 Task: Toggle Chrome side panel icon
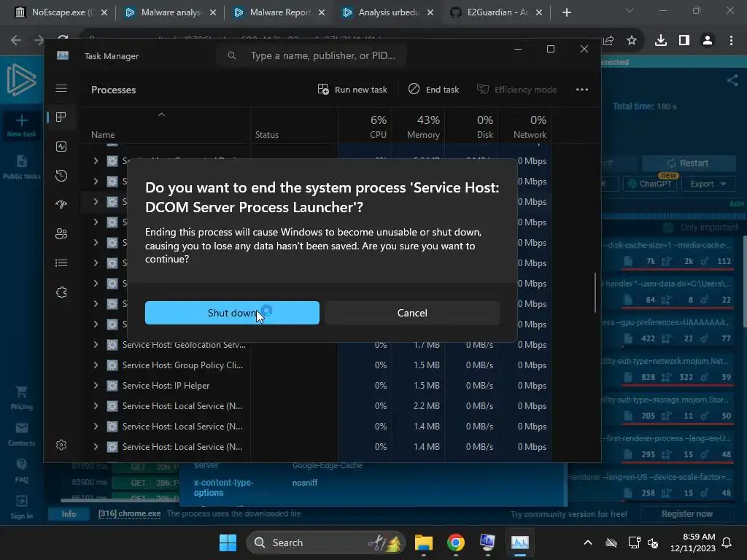point(684,41)
